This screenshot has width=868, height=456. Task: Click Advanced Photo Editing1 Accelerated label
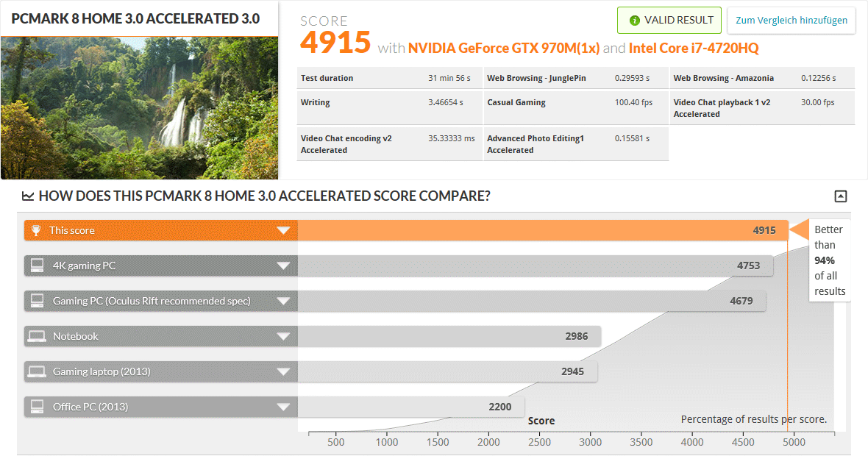tap(536, 144)
